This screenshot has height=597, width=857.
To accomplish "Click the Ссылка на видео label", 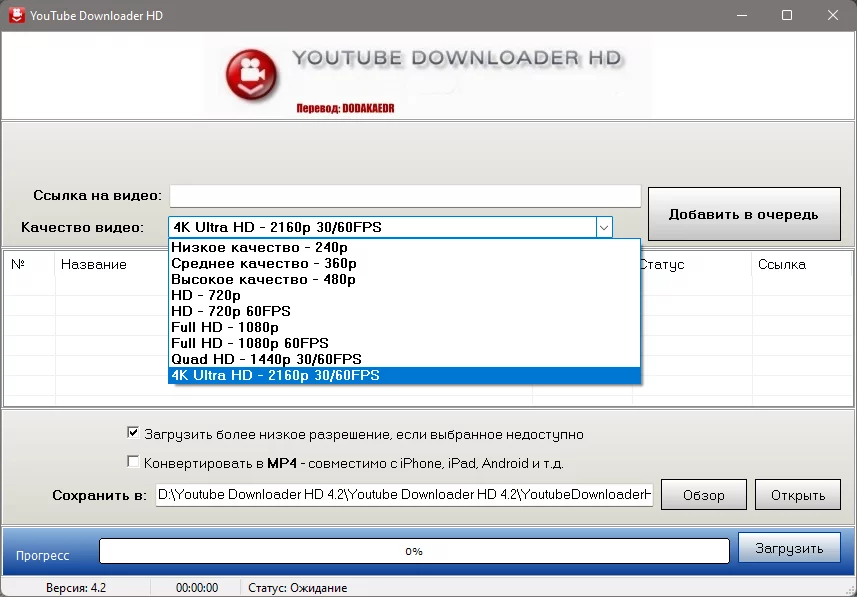I will point(97,196).
